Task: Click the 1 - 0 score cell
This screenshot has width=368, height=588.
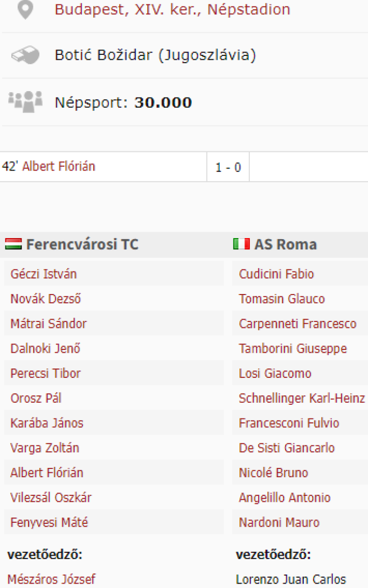Action: [228, 167]
